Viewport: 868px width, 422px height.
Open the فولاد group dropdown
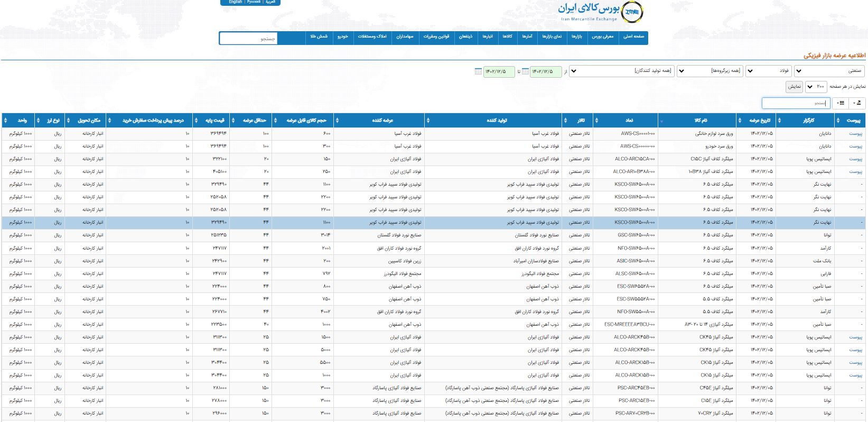click(768, 70)
